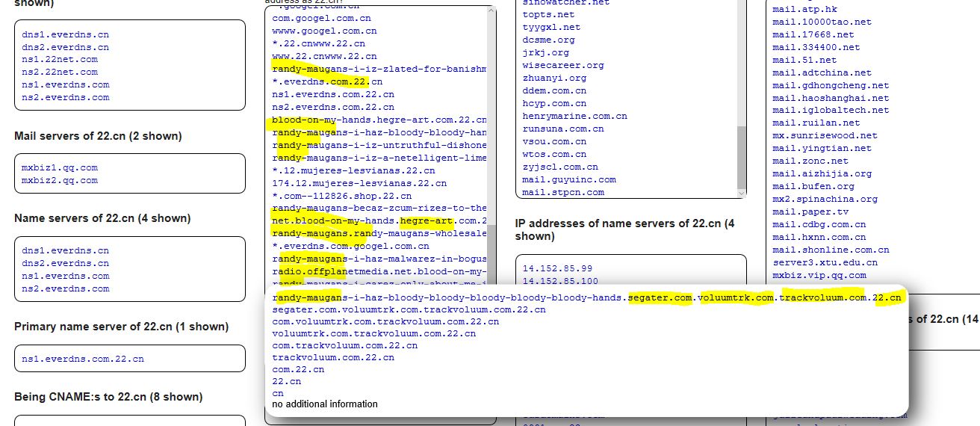Open the mail.stpcn.com link
The height and width of the screenshot is (426, 980).
(563, 192)
